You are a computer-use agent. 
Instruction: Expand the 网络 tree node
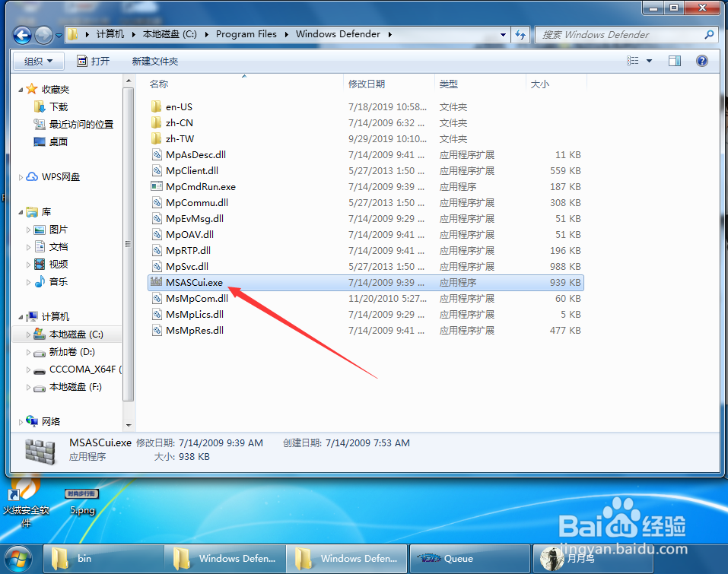[x=21, y=422]
